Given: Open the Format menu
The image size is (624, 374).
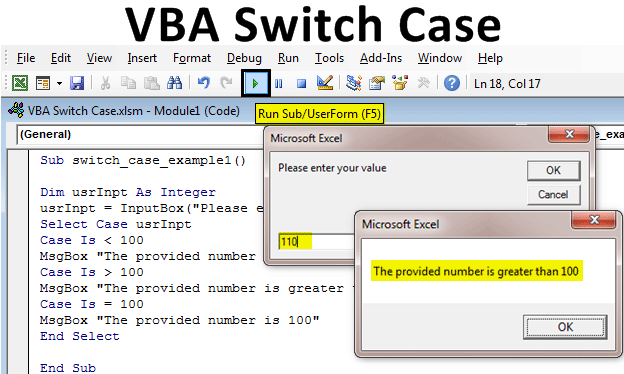Looking at the screenshot, I should pos(192,58).
